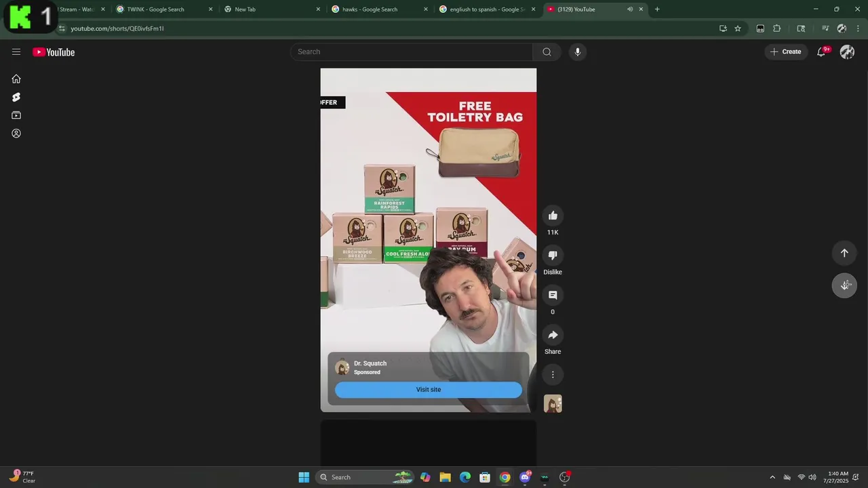Go to the next Short with down arrow

(x=844, y=285)
